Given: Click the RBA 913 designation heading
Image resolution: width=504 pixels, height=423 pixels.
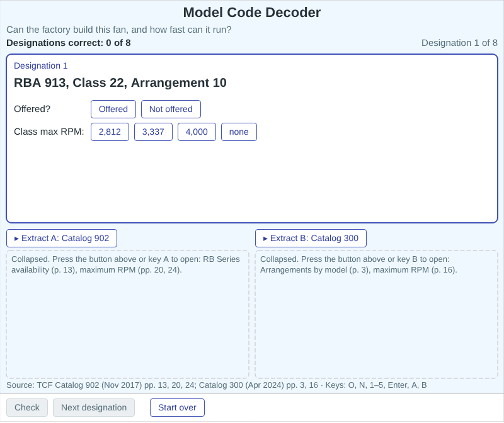Looking at the screenshot, I should (120, 83).
